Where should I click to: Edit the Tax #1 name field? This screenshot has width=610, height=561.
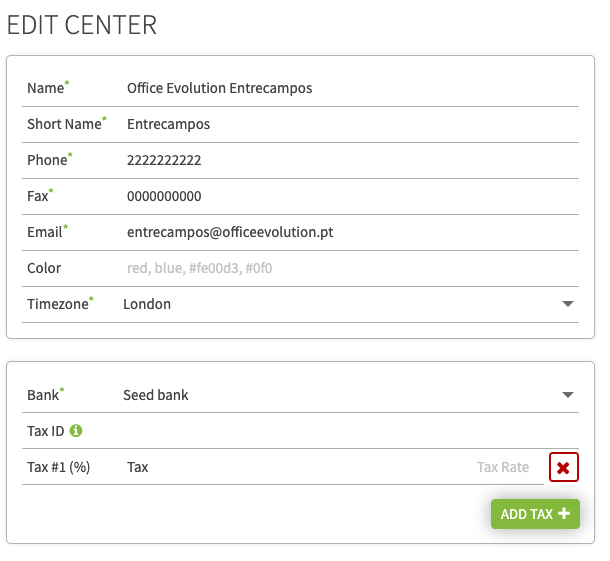296,467
